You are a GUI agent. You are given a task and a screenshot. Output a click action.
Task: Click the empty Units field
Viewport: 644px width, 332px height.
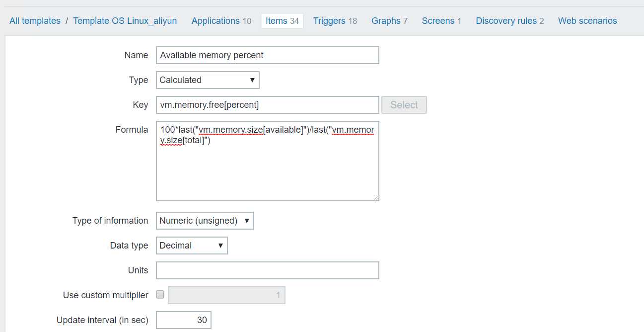coord(268,270)
